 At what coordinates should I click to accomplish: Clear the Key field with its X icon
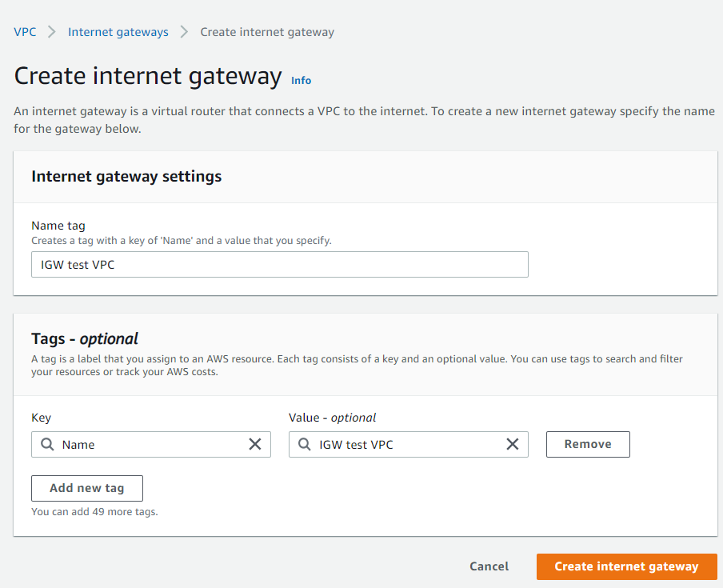(x=255, y=444)
